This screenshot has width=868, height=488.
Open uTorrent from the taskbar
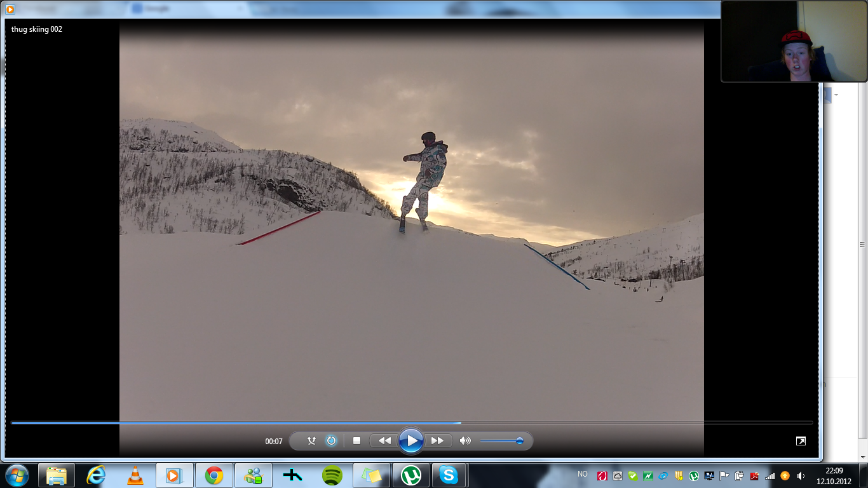point(411,475)
